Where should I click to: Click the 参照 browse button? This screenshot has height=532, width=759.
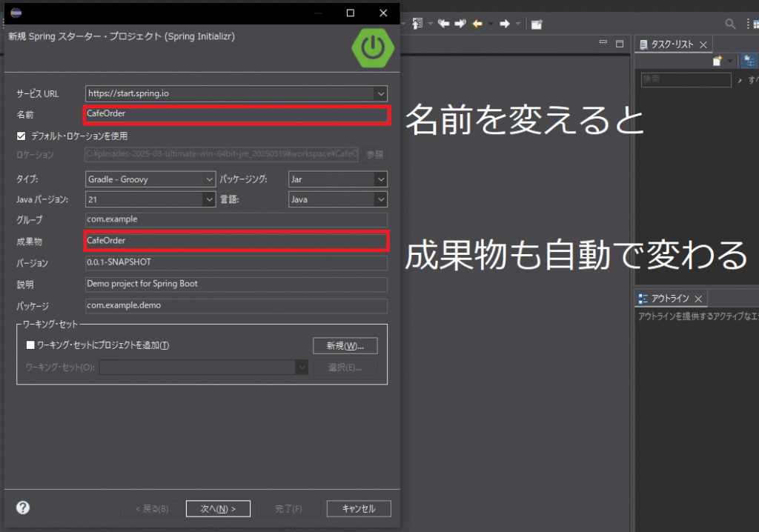(374, 154)
